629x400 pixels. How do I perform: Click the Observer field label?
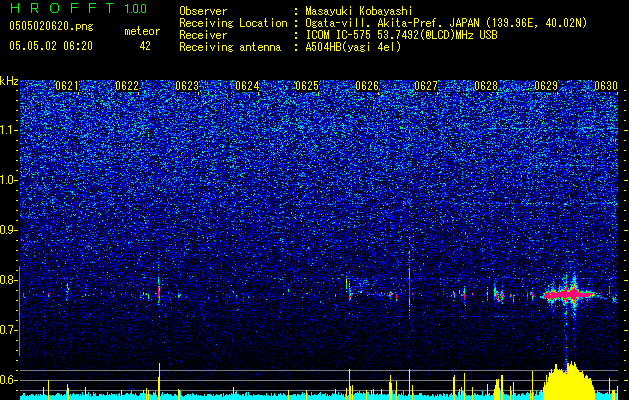coord(203,11)
